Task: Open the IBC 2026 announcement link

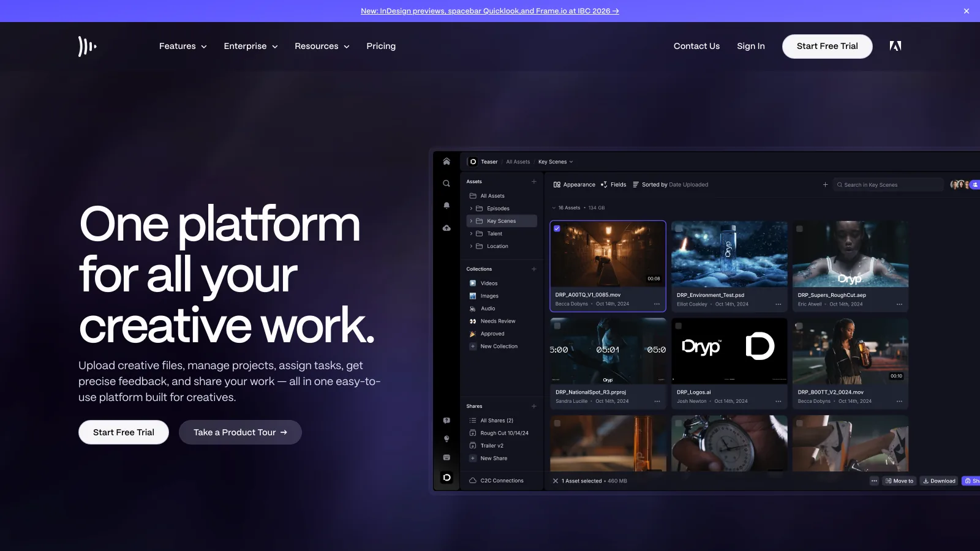Action: tap(489, 11)
